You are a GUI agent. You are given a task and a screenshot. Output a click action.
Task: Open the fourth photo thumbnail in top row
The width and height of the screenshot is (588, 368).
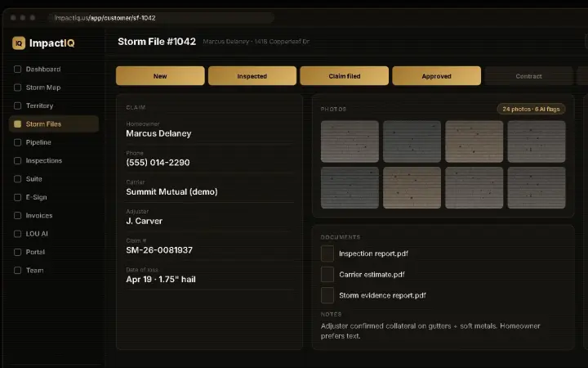point(537,141)
